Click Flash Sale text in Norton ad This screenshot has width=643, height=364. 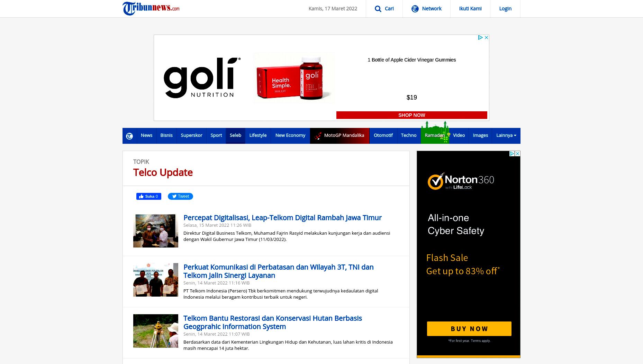pos(447,258)
